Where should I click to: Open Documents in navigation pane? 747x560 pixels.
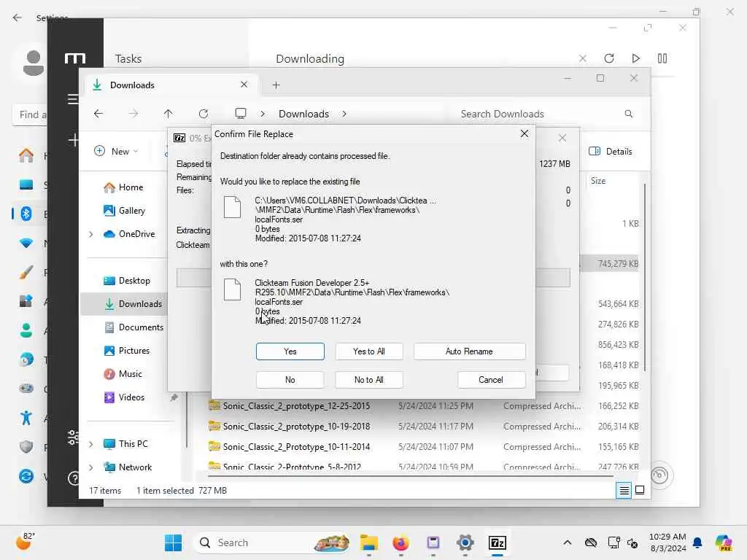pyautogui.click(x=134, y=327)
